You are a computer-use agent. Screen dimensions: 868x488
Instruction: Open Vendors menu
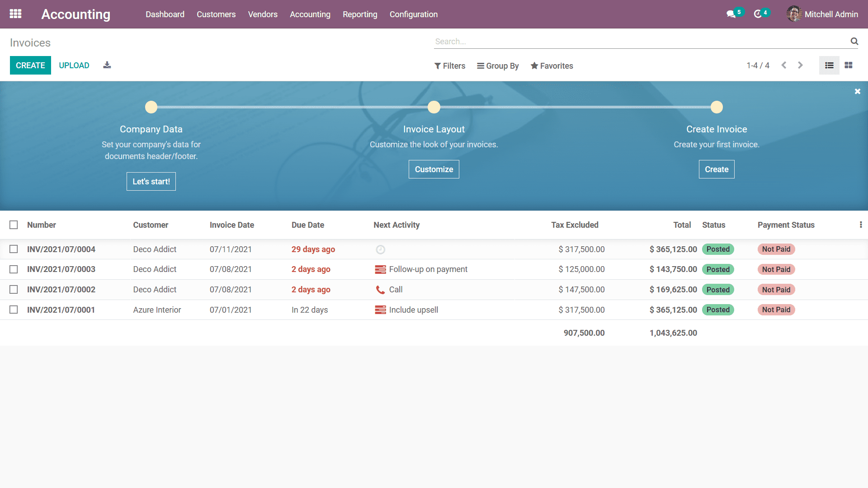tap(263, 14)
